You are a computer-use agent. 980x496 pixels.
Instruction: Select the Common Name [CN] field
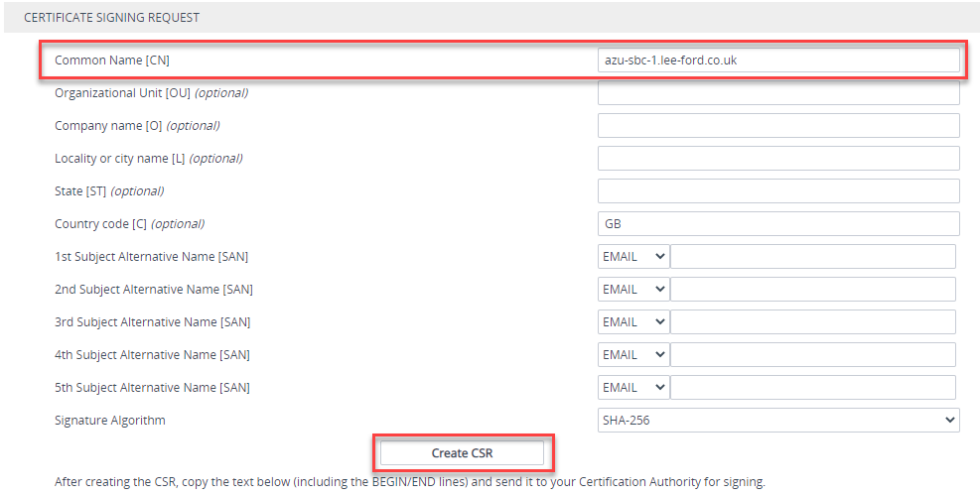778,60
